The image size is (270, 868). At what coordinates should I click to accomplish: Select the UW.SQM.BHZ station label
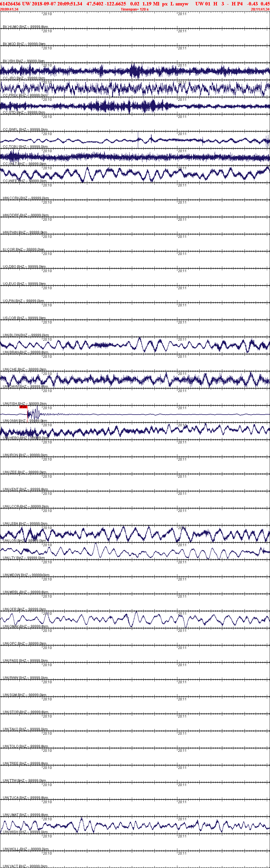click(x=25, y=695)
